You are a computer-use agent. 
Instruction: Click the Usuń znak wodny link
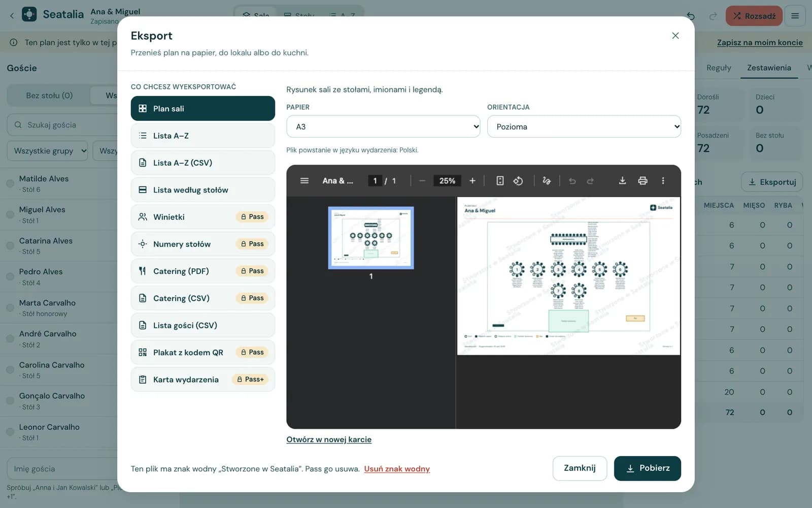[397, 469]
